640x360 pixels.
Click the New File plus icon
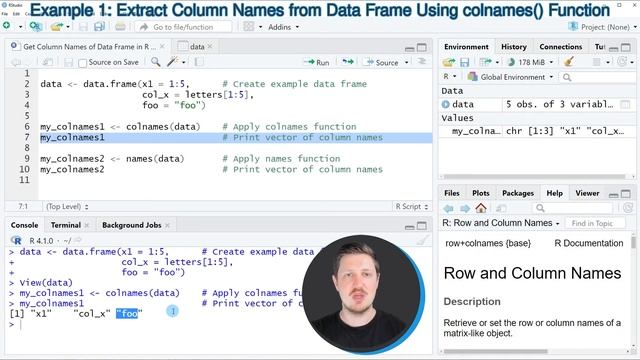click(7, 26)
